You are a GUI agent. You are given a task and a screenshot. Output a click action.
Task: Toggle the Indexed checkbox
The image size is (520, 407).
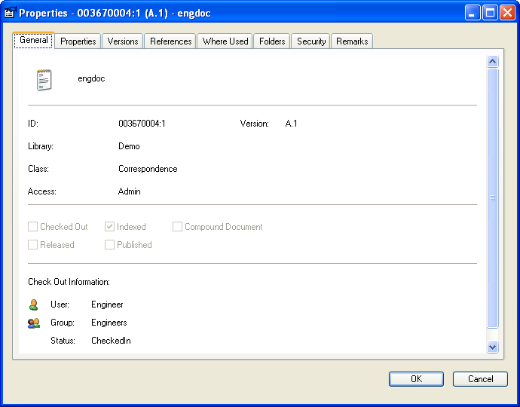point(110,227)
